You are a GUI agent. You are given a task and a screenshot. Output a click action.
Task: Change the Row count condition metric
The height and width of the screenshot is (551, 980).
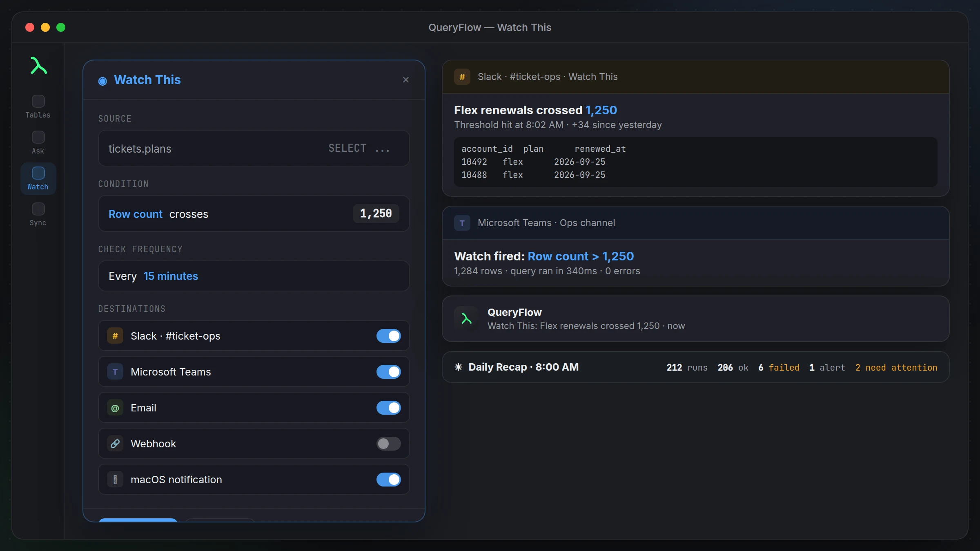pos(136,214)
